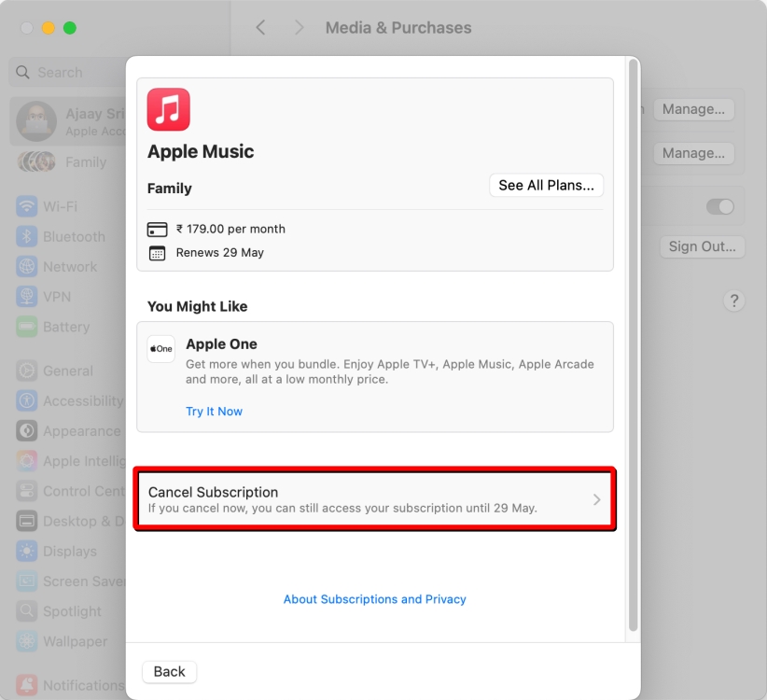The image size is (767, 700).
Task: Click the upper Manage button
Action: [693, 109]
